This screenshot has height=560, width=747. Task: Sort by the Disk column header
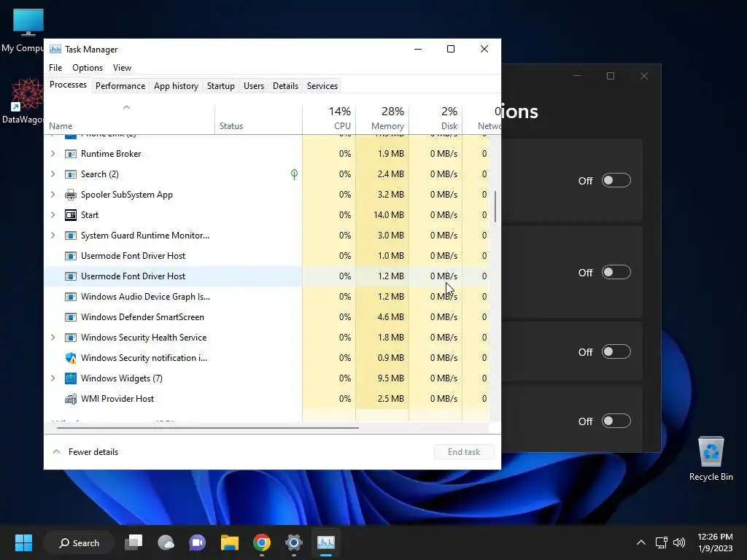(x=436, y=118)
